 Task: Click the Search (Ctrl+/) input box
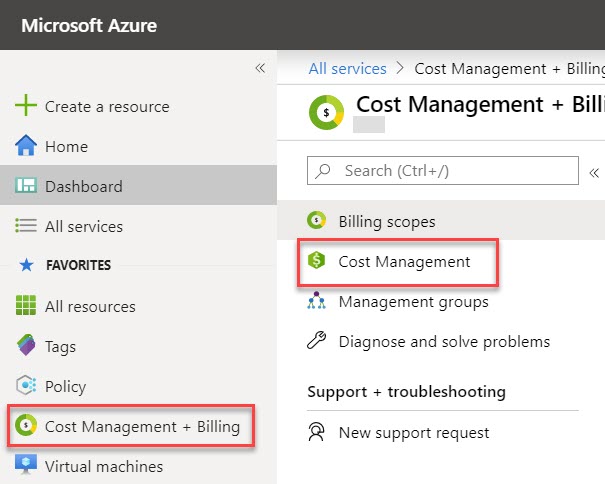click(442, 171)
